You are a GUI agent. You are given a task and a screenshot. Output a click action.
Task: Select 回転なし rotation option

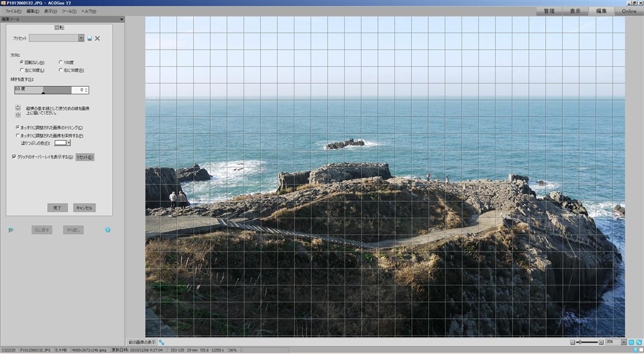click(x=32, y=62)
